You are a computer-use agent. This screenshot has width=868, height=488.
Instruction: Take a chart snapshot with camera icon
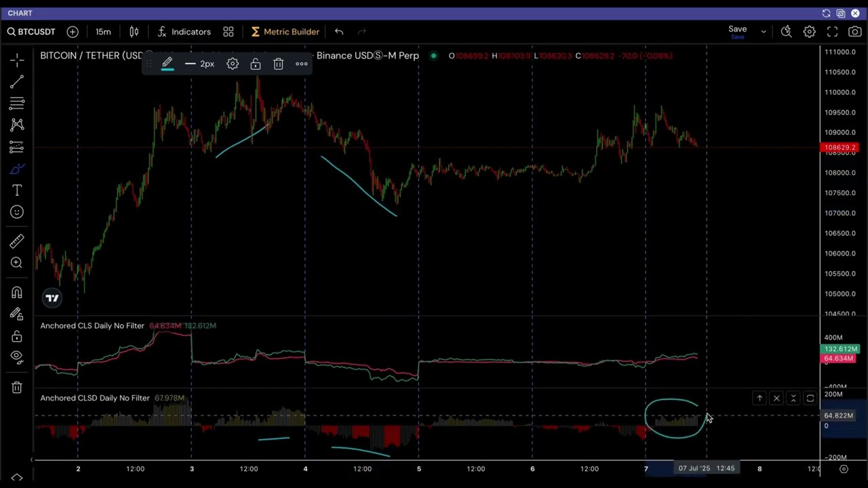[x=854, y=32]
